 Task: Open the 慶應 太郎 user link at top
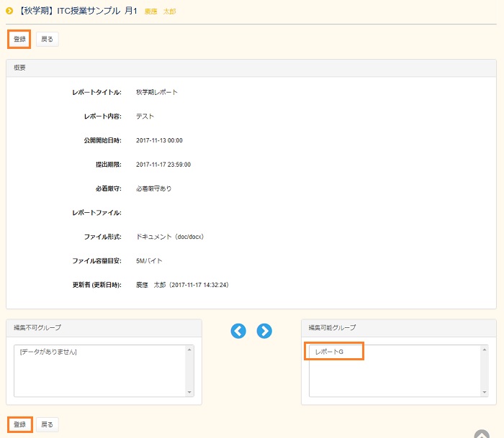(160, 12)
